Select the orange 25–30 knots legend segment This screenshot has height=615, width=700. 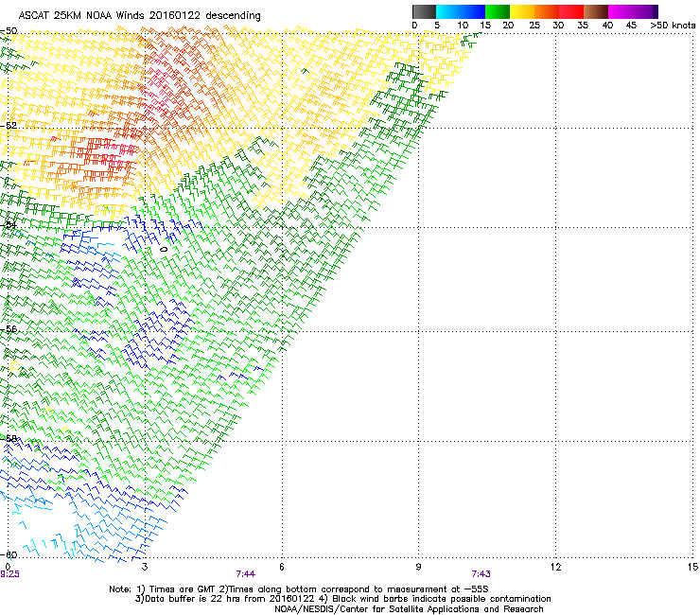[x=547, y=11]
